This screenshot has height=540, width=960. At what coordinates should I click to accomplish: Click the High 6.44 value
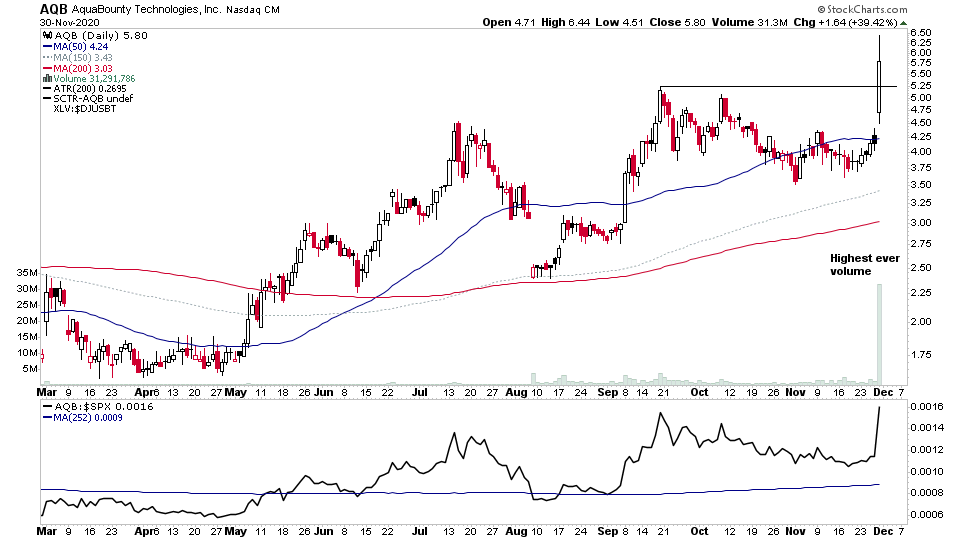click(x=566, y=22)
